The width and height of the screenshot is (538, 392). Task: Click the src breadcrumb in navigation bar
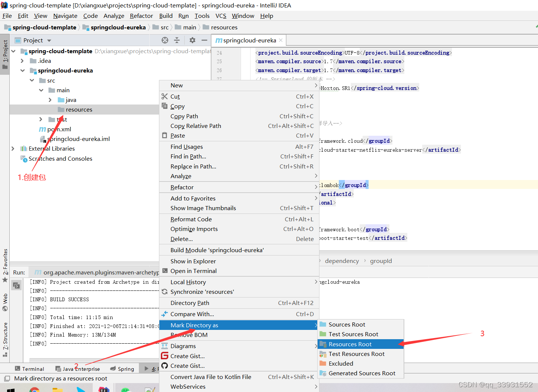click(x=160, y=27)
